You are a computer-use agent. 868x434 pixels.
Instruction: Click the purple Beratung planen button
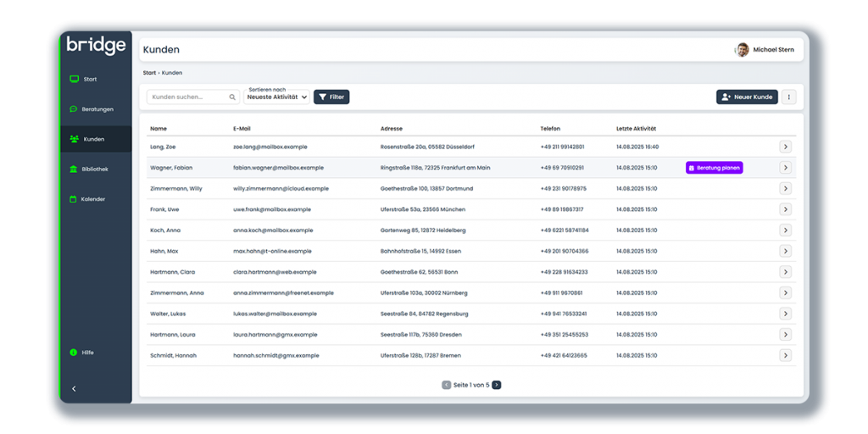click(714, 168)
